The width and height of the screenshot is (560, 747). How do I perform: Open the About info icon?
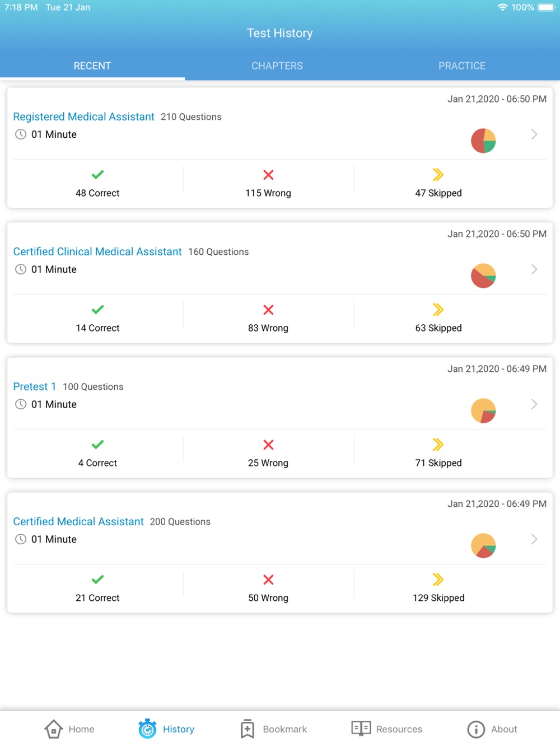476,729
